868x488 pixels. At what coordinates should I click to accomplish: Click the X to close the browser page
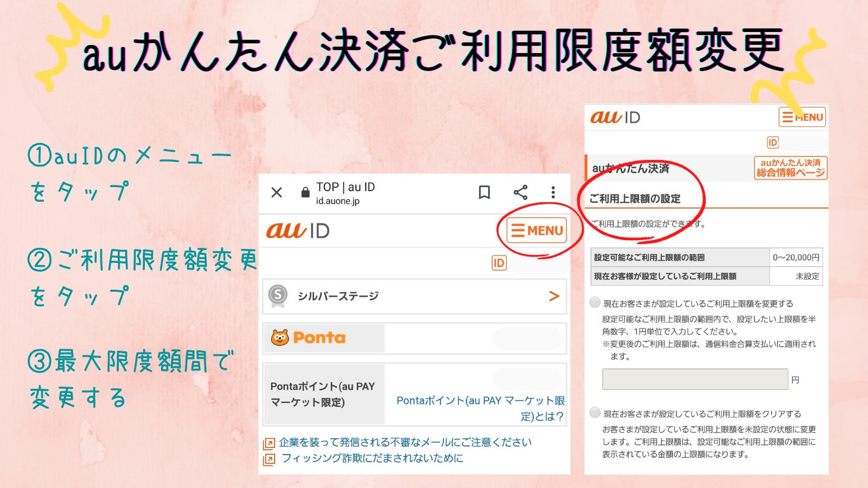tap(276, 192)
